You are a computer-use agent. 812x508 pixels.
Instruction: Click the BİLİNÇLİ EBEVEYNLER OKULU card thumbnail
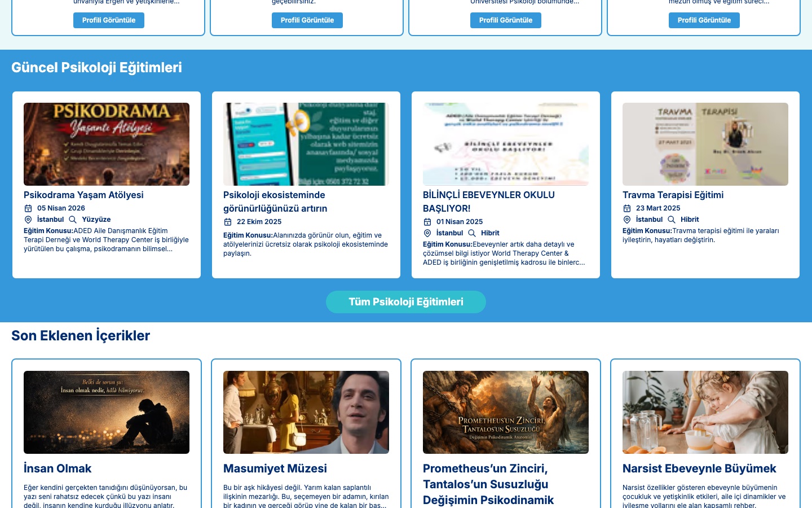[506, 144]
